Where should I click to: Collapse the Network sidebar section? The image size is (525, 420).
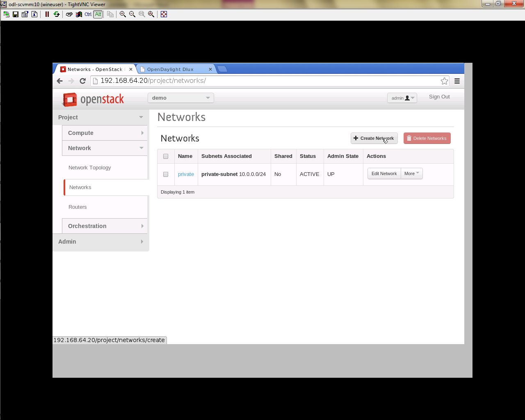[105, 148]
